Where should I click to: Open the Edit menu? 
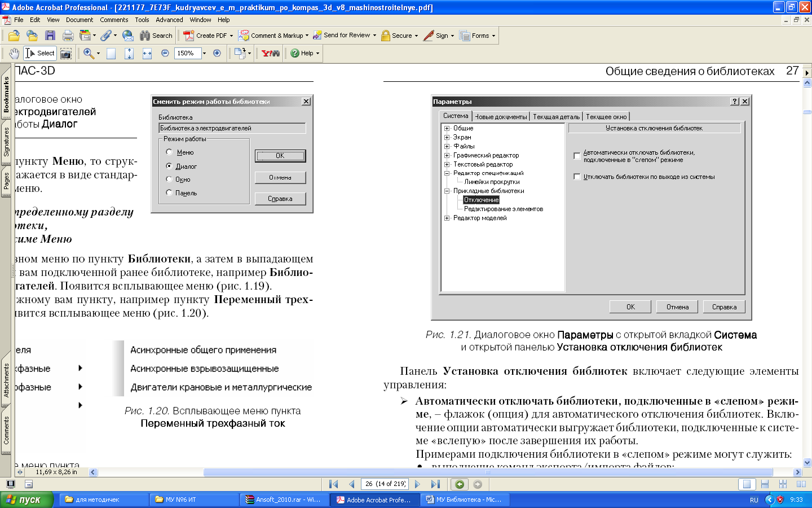click(35, 20)
